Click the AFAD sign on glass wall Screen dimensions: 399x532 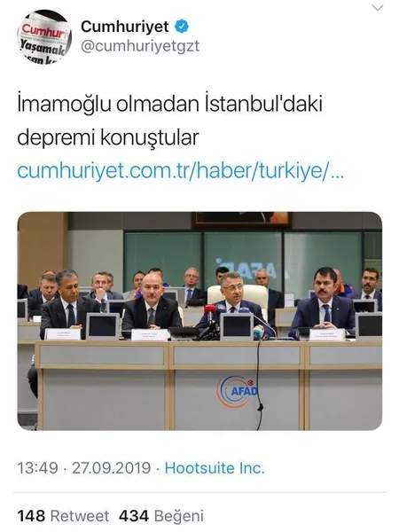coord(247,269)
